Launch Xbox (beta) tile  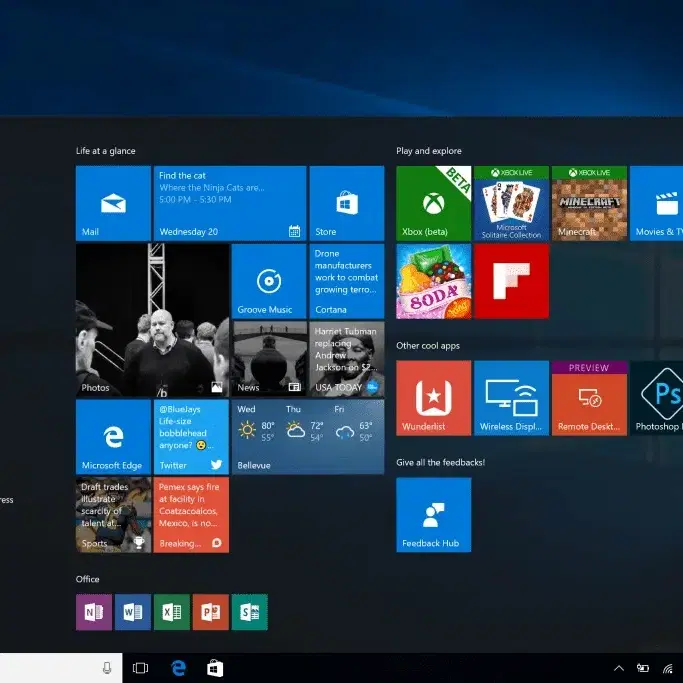coord(433,203)
